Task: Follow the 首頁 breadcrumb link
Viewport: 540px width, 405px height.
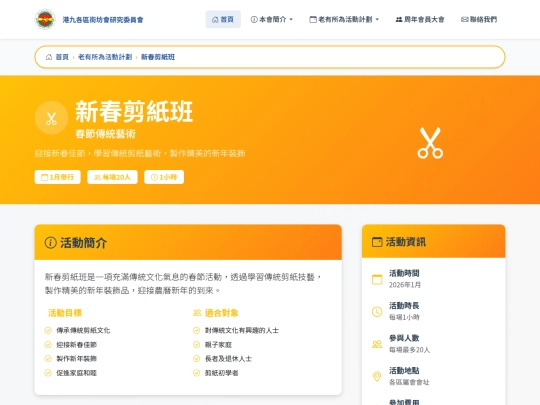Action: coord(62,57)
